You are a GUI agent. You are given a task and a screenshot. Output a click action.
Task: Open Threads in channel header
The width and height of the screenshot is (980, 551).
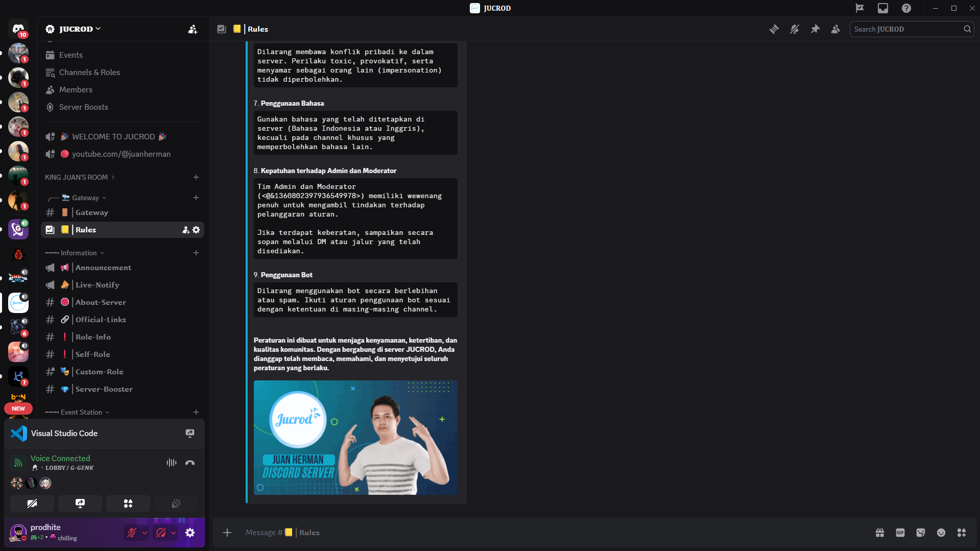[774, 29]
